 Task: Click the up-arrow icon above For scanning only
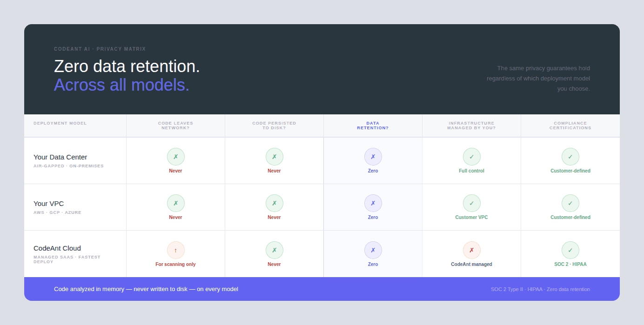(x=175, y=250)
